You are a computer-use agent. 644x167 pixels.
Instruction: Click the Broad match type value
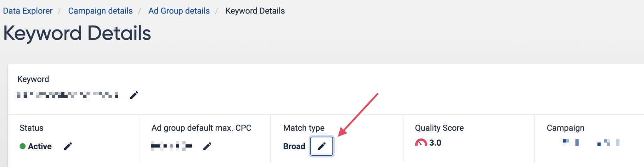coord(294,146)
